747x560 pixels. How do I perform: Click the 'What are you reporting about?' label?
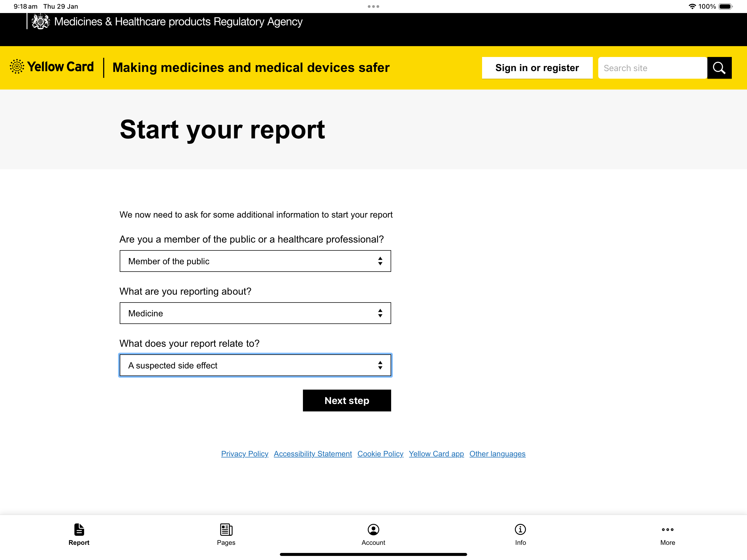point(185,291)
